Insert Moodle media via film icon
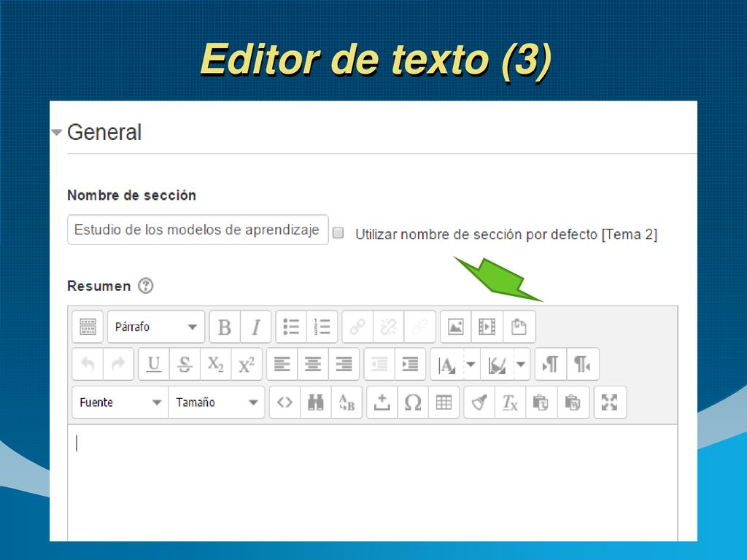 pos(487,327)
